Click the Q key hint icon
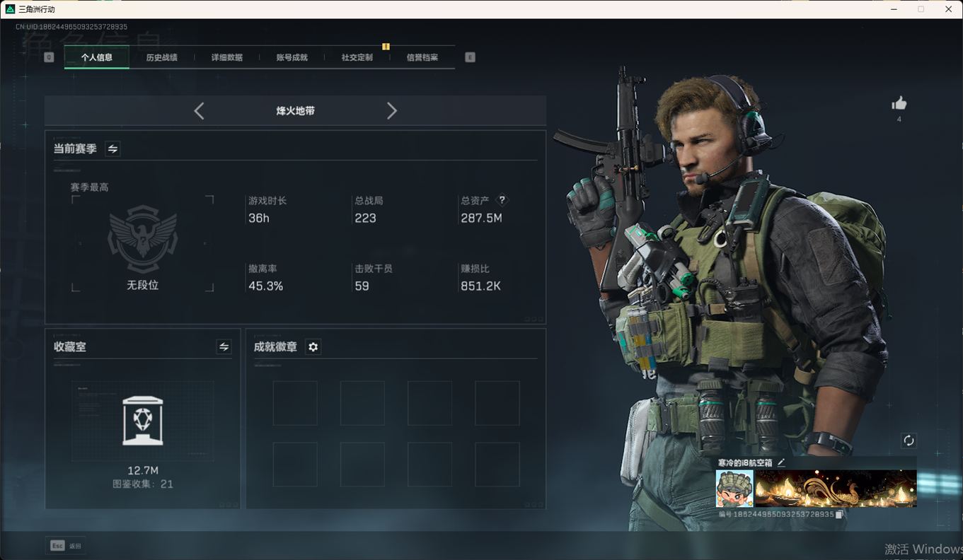Viewport: 963px width, 560px height. [x=49, y=57]
